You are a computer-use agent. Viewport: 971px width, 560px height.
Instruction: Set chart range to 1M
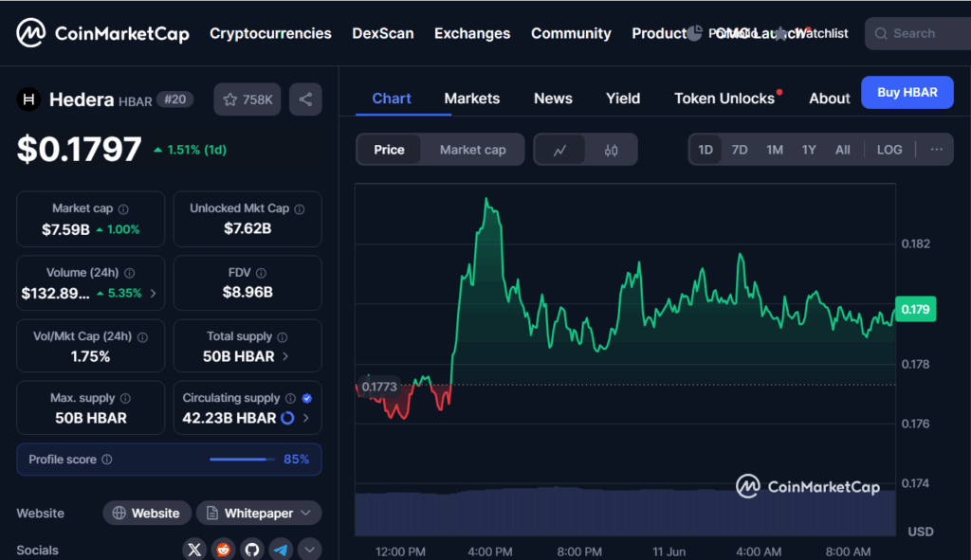tap(775, 150)
